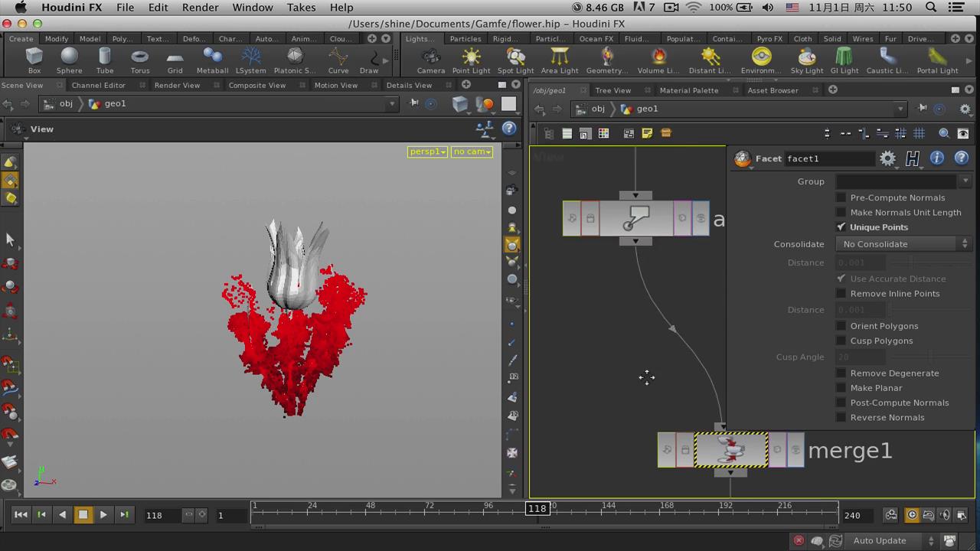Open the persp1 viewport menu
The height and width of the screenshot is (551, 980).
pos(427,152)
